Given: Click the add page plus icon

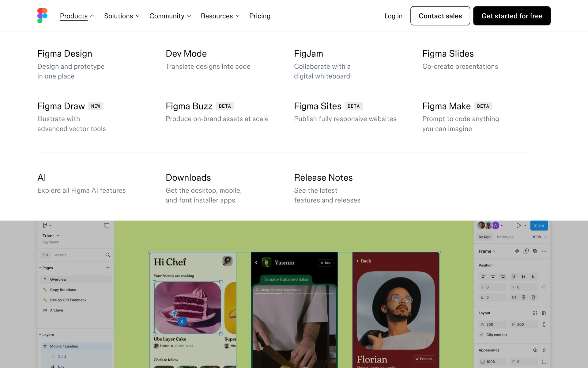Looking at the screenshot, I should [108, 268].
